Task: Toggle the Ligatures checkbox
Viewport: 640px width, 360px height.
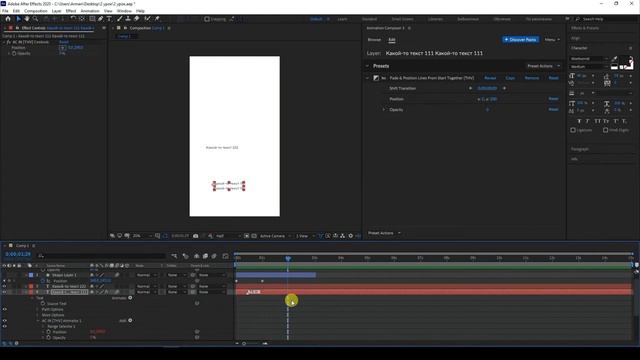Action: click(573, 130)
